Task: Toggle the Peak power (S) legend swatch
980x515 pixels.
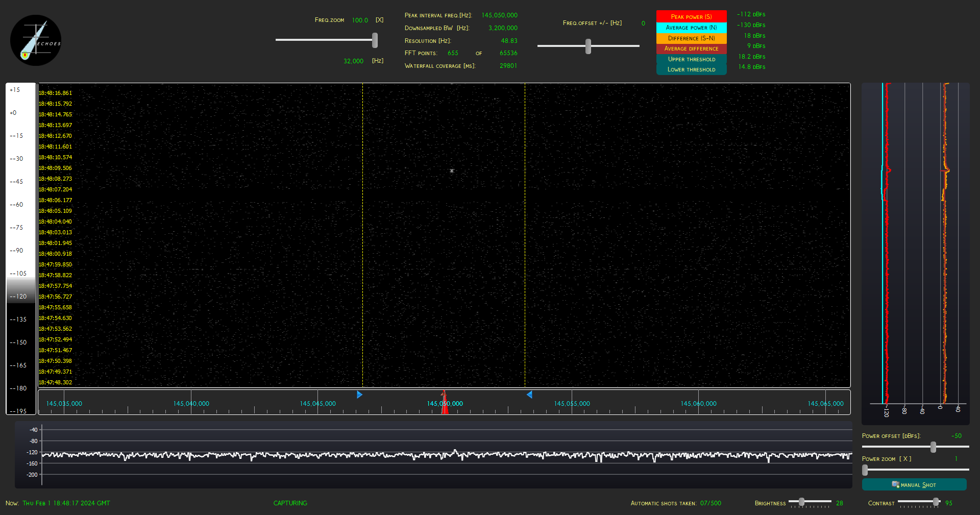Action: [691, 17]
